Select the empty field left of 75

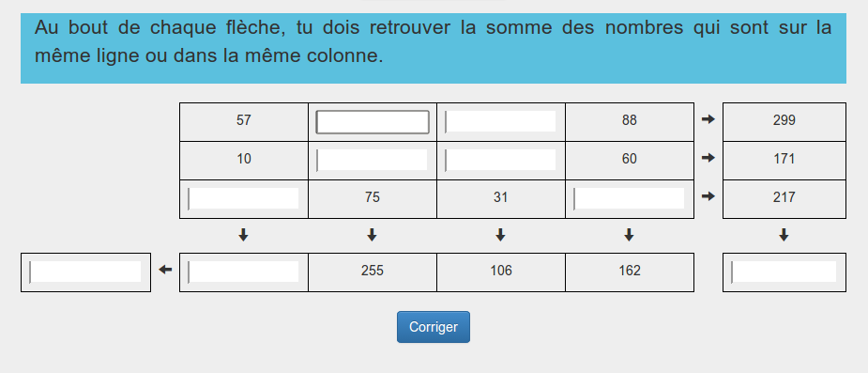244,198
